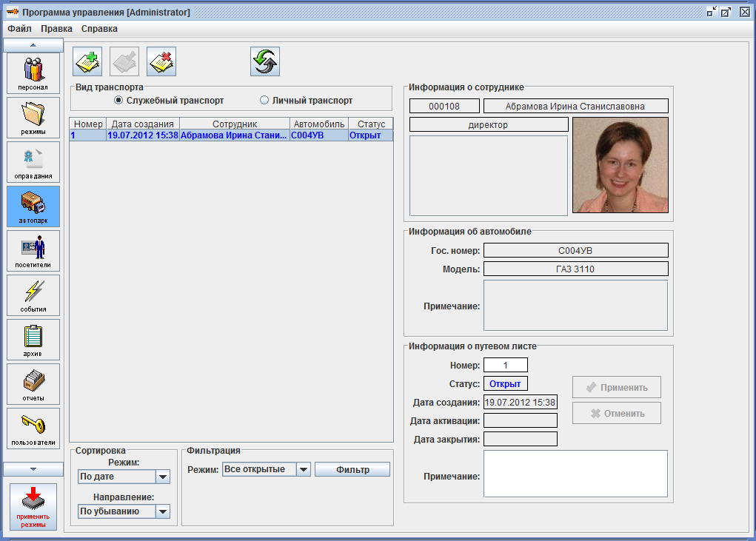This screenshot has width=756, height=541.
Task: Select the Служебный транспорт radio button
Action: [118, 101]
